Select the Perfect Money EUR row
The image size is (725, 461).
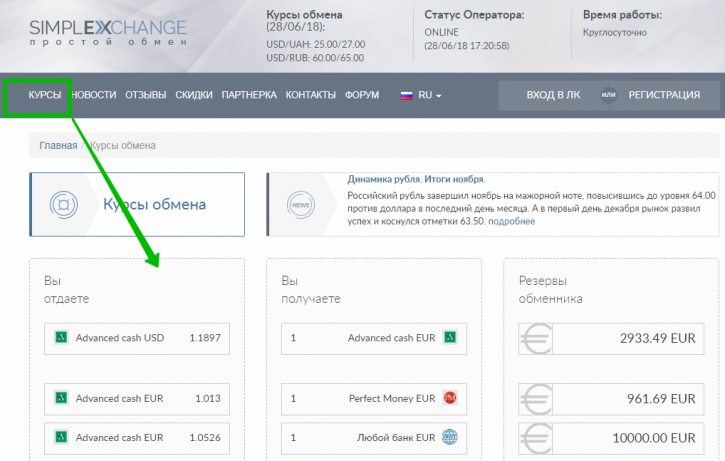pyautogui.click(x=374, y=399)
